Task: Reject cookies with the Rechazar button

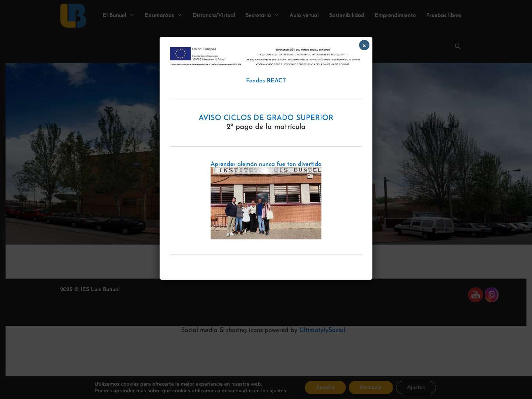Action: (371, 387)
